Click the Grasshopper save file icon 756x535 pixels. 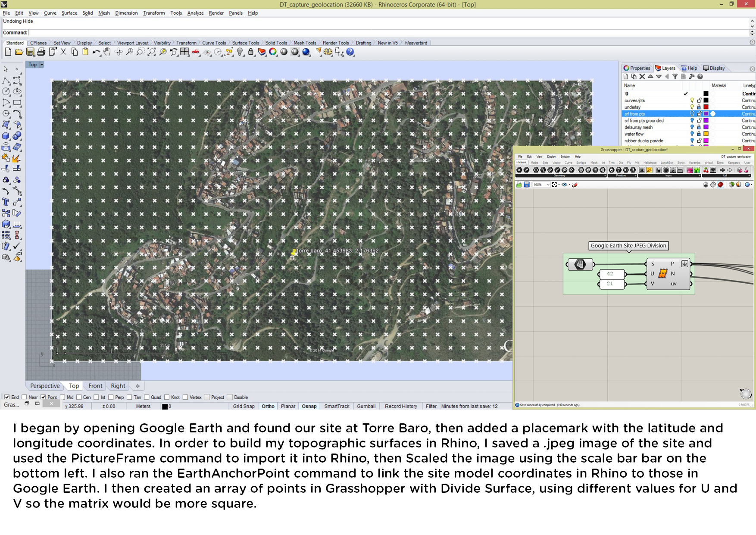click(x=526, y=185)
